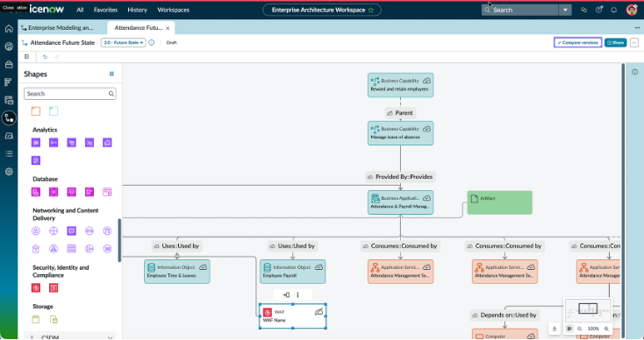Pick the second red Security shape

tap(54, 288)
